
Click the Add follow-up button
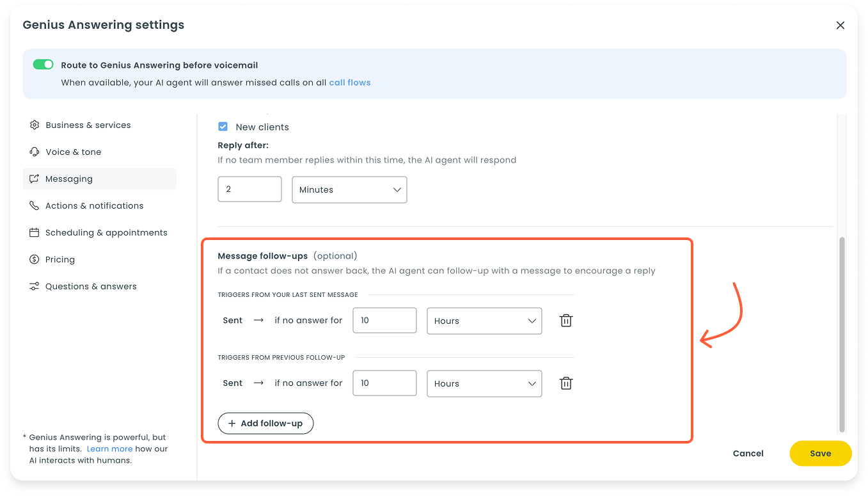[x=265, y=424]
